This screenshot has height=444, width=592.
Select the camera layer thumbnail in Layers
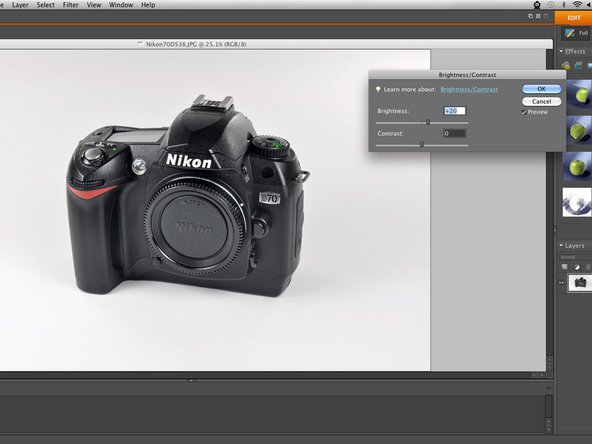(580, 283)
